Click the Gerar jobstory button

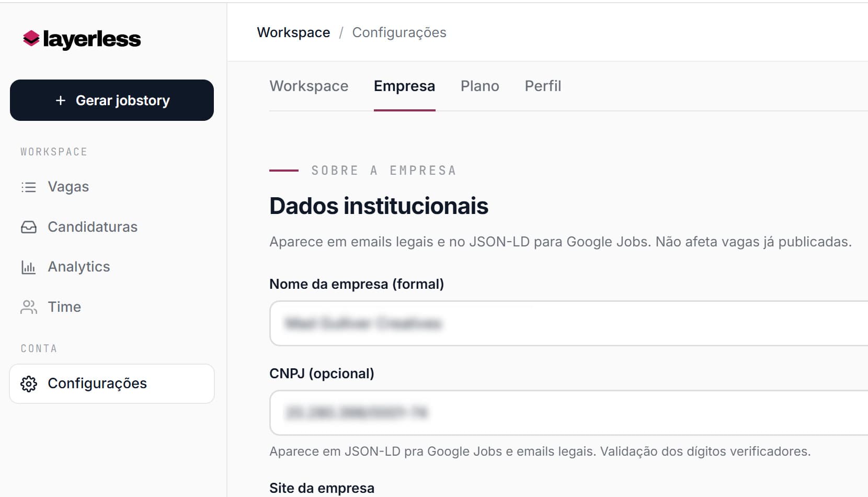point(112,100)
